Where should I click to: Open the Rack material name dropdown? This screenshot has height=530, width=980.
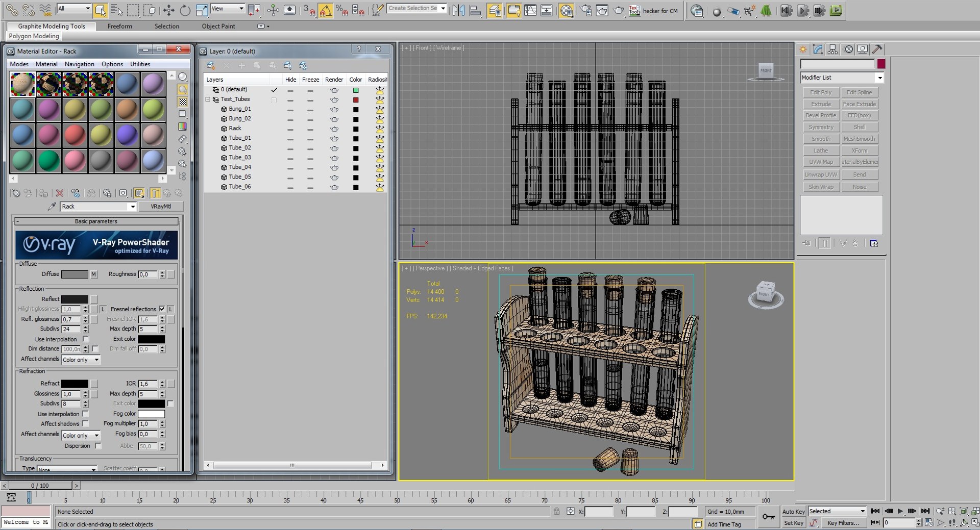click(99, 207)
